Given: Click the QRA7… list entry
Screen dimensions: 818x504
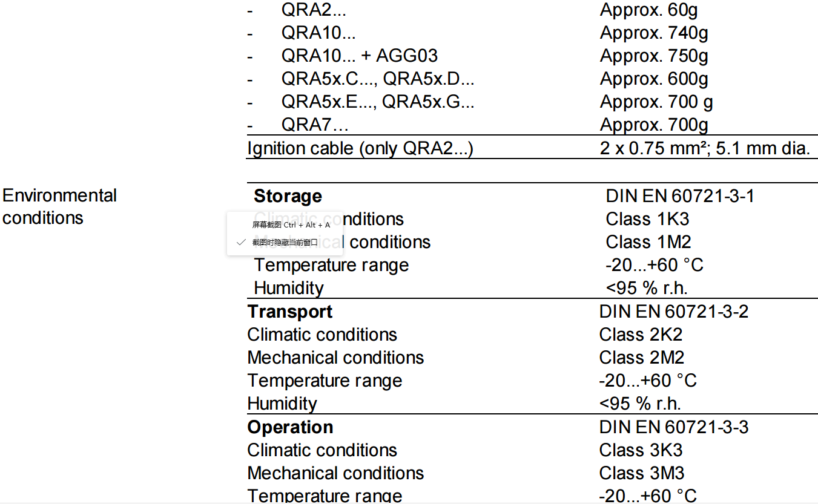Looking at the screenshot, I should click(315, 125).
